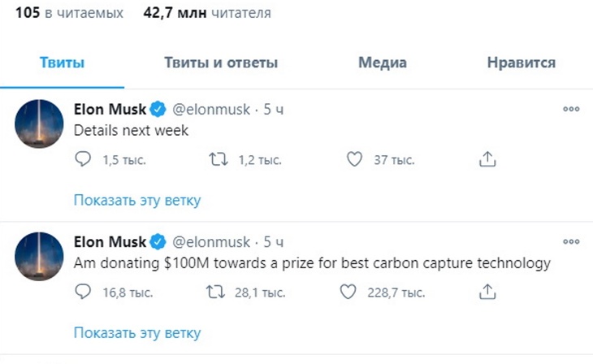Screen dimensions: 593x364
Task: Open more options for carbon capture tweet
Action: [571, 241]
